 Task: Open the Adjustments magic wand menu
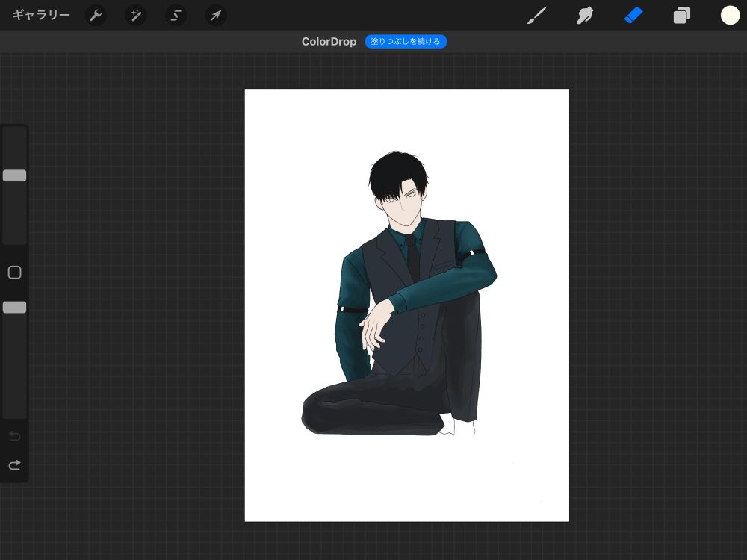pos(136,16)
